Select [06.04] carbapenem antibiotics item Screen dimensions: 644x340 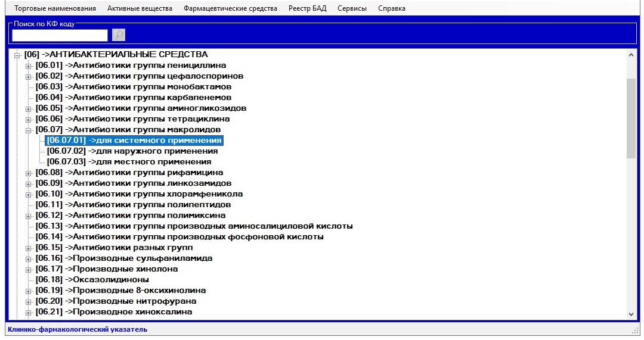pos(134,98)
